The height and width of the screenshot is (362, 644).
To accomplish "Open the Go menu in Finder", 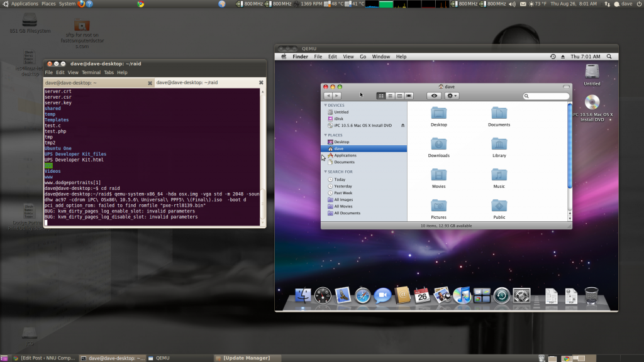I will (363, 57).
